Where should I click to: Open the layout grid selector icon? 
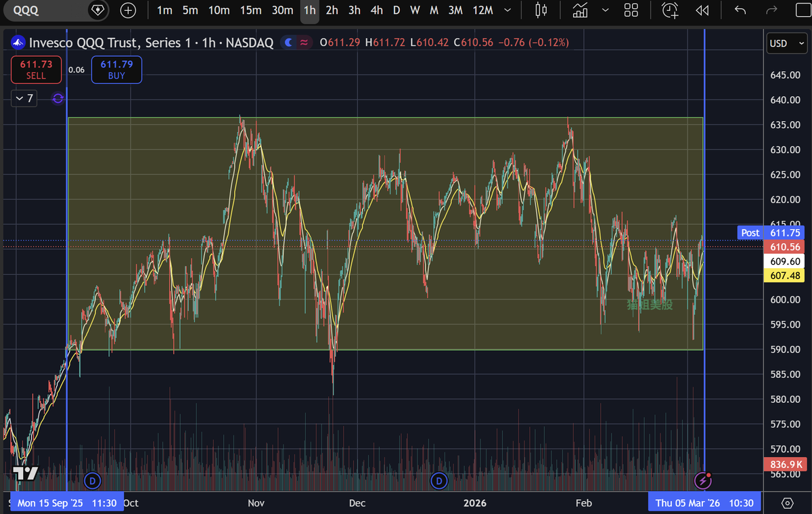click(x=631, y=10)
